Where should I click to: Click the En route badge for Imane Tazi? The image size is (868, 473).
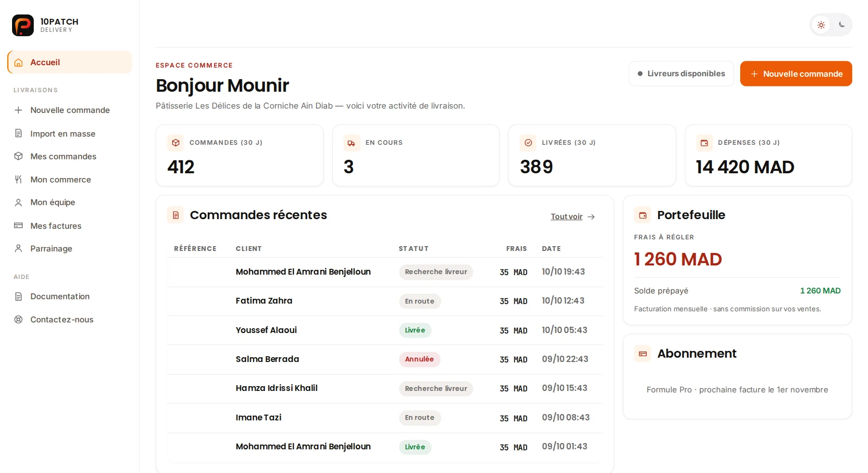tap(420, 417)
